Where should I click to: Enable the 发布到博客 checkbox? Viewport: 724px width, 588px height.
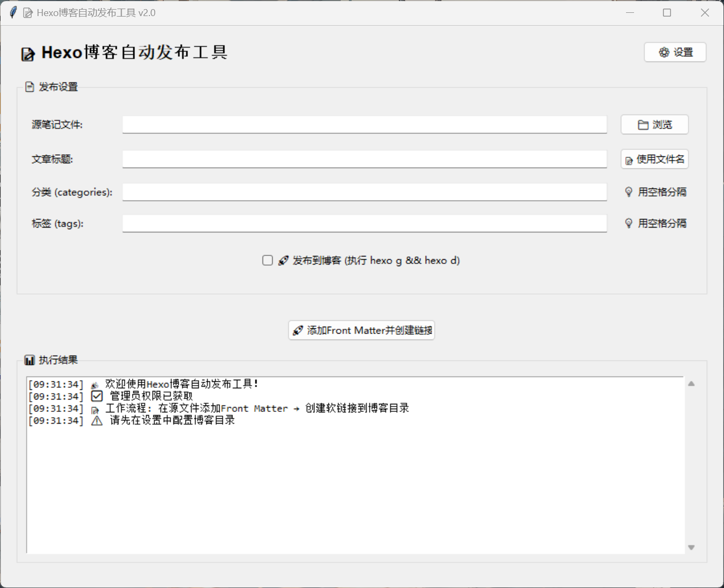pos(268,260)
